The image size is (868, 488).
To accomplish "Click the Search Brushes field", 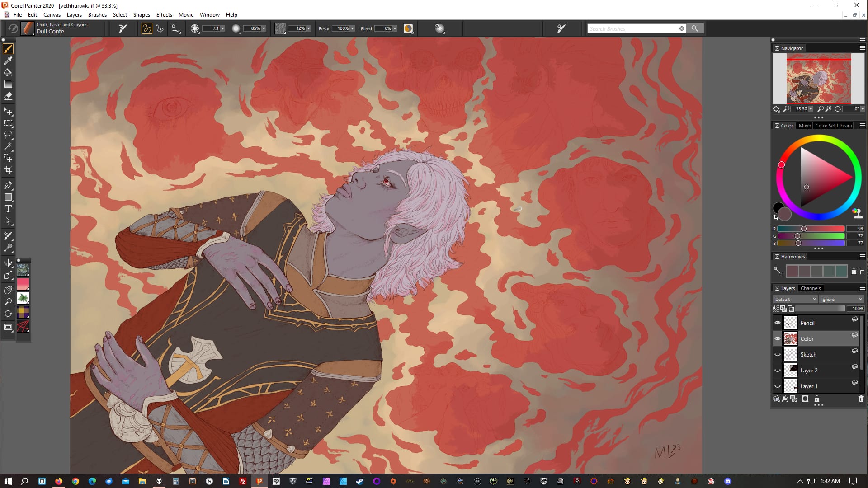I will coord(632,28).
